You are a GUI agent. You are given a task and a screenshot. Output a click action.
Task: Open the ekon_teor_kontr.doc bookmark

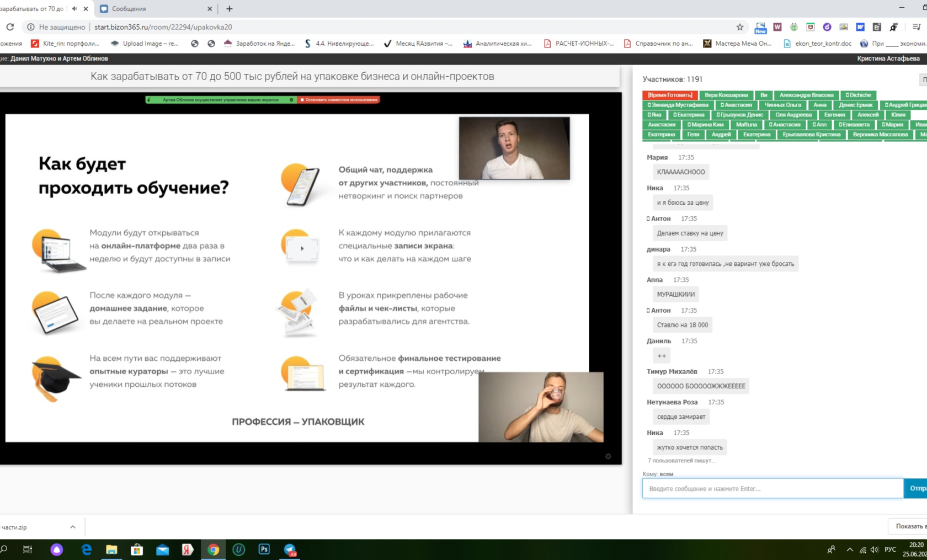818,44
